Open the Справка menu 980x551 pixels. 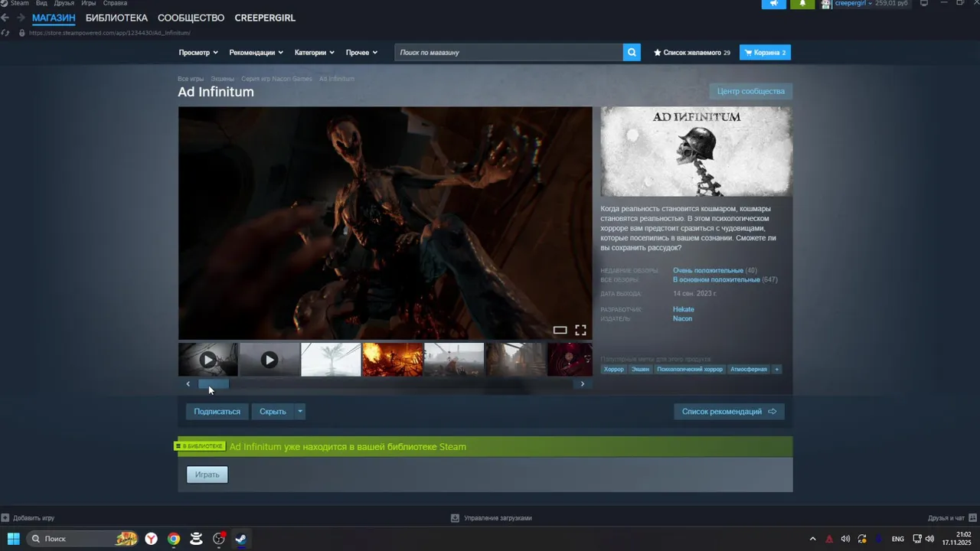[x=115, y=3]
